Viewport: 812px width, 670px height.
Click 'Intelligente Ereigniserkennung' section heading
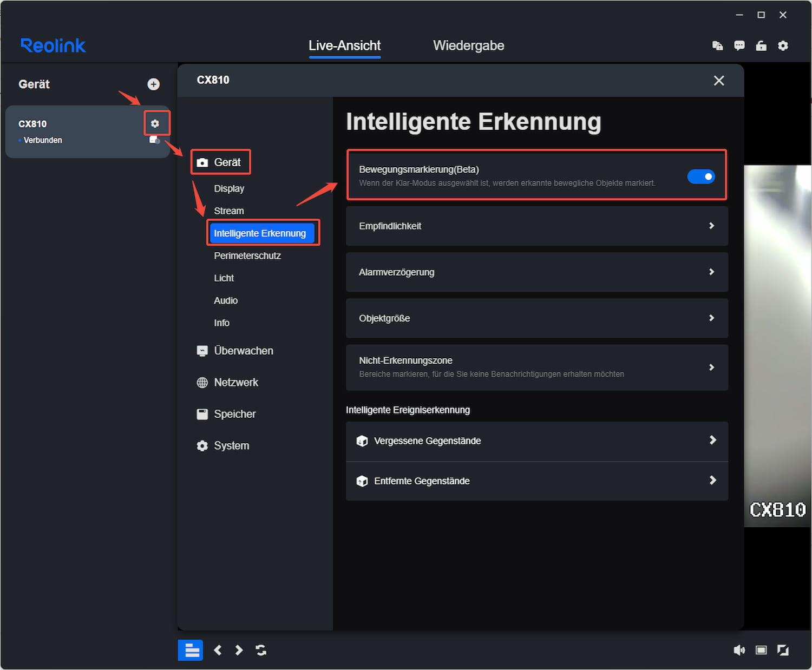coord(408,410)
